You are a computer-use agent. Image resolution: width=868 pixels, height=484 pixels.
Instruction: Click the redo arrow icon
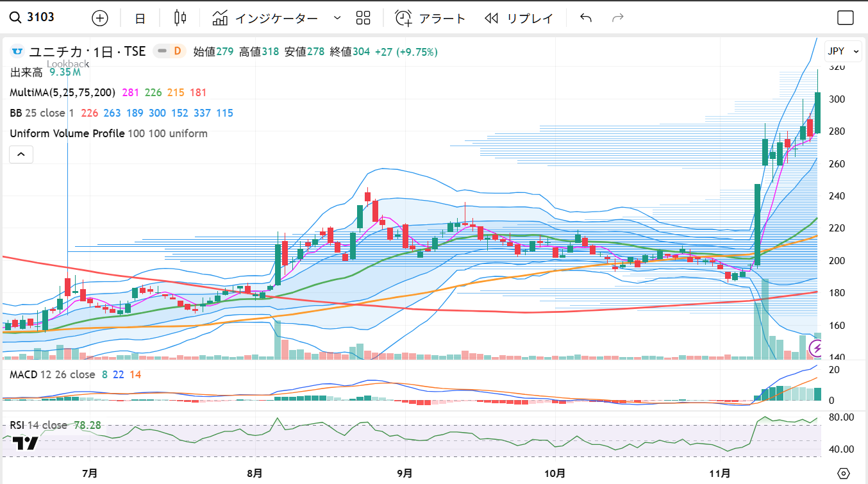coord(618,18)
